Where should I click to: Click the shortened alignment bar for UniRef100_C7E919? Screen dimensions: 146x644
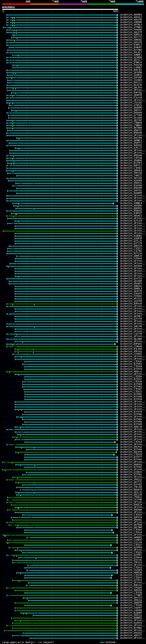tap(70, 442)
